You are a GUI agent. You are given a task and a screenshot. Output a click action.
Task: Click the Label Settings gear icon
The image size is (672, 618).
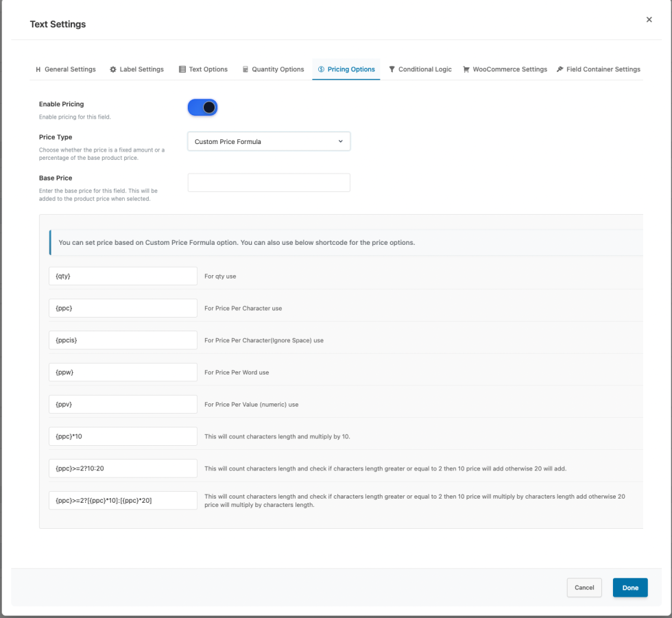coord(113,69)
